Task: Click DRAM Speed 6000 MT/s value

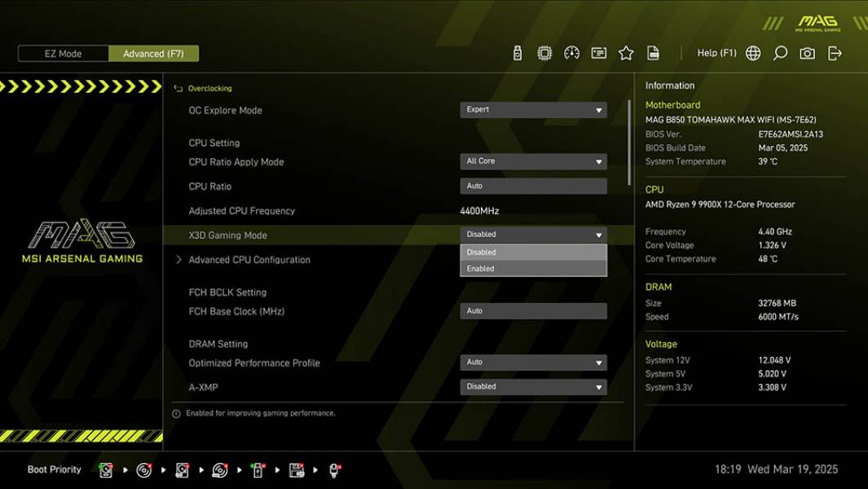Action: [x=778, y=317]
